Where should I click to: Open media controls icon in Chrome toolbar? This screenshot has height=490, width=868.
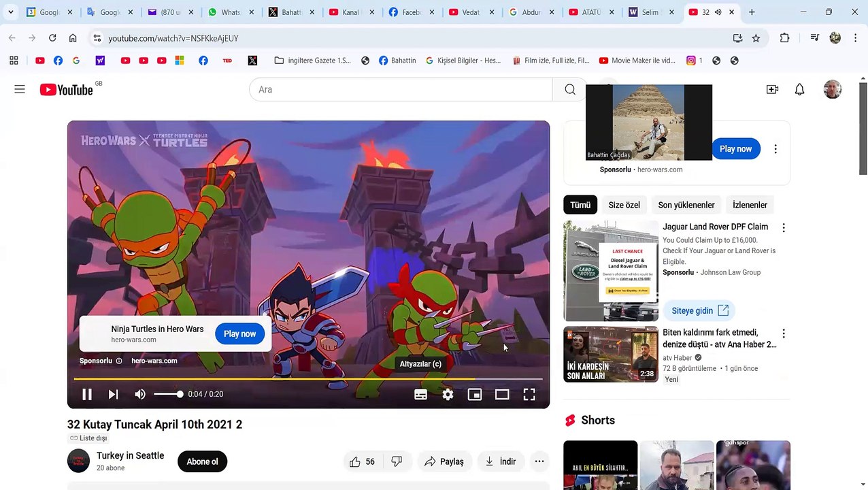click(814, 38)
